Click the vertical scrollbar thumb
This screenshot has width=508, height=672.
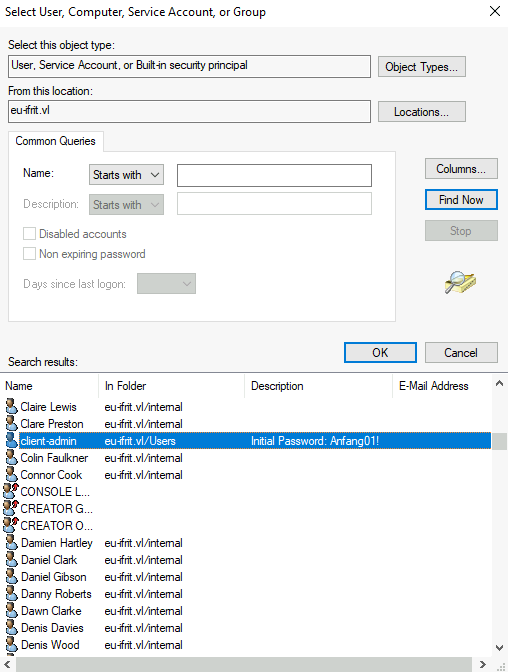(499, 441)
